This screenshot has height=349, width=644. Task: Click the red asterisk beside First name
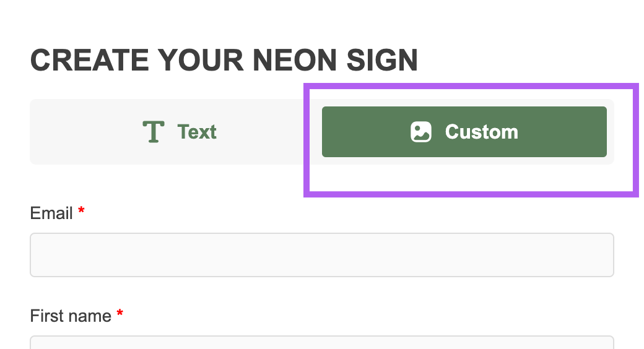120,314
